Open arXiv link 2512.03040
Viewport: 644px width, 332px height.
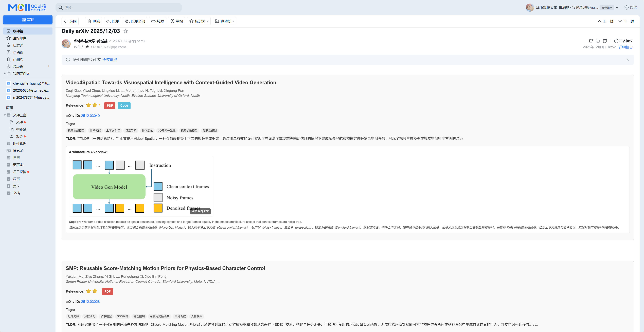click(x=90, y=116)
